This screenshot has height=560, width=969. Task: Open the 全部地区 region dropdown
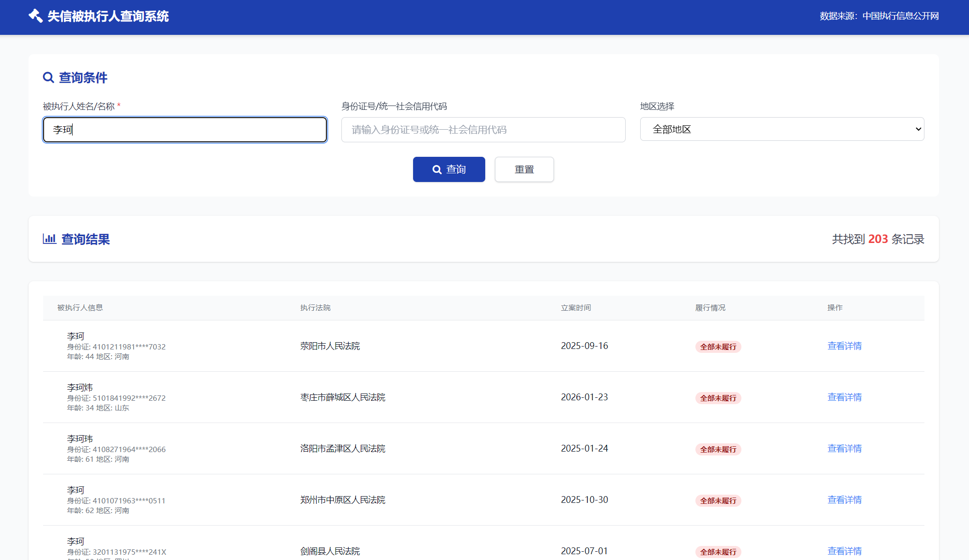[x=782, y=129]
